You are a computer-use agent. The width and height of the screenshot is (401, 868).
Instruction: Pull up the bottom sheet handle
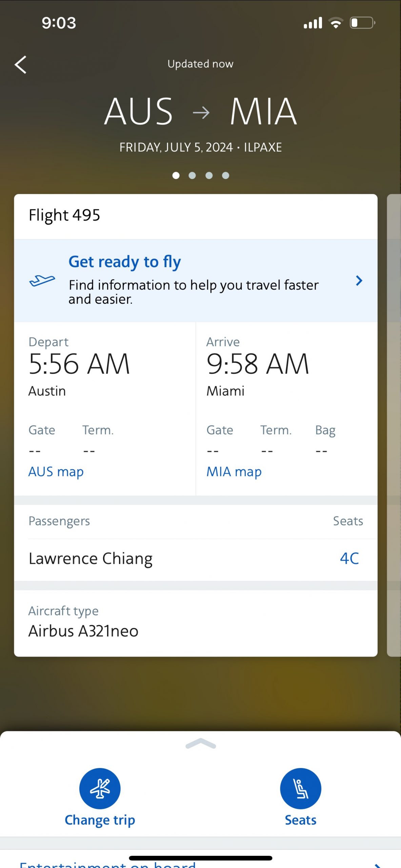[x=201, y=744]
